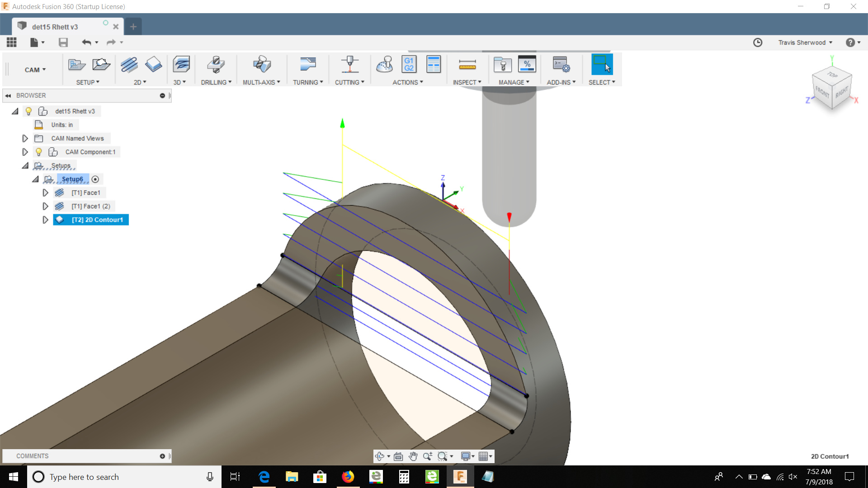
Task: Expand the CAM Named Views folder
Action: point(25,138)
